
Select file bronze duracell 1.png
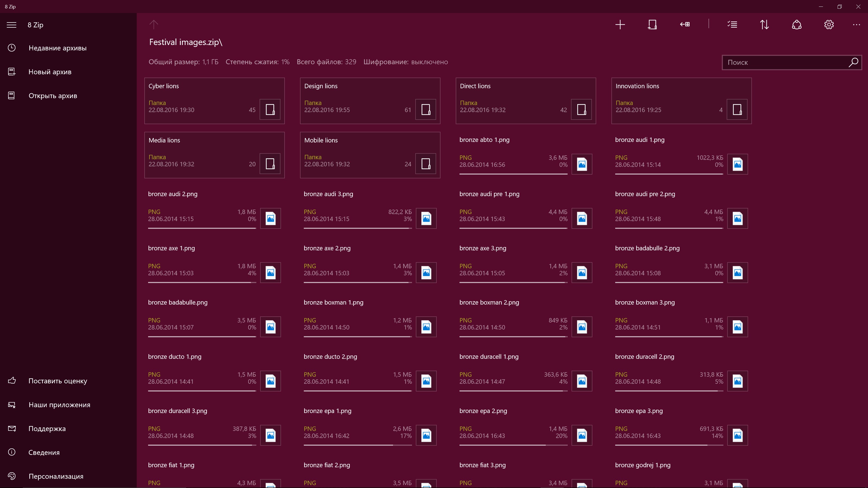526,372
